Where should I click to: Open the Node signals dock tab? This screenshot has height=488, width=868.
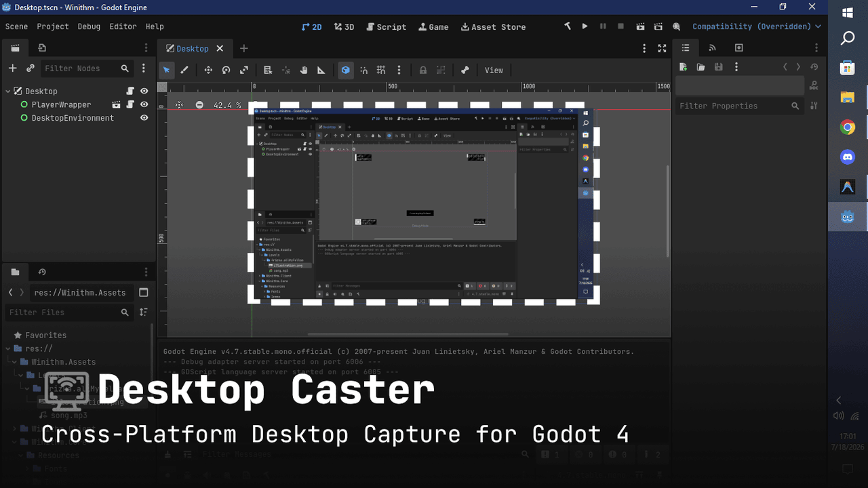(x=712, y=48)
